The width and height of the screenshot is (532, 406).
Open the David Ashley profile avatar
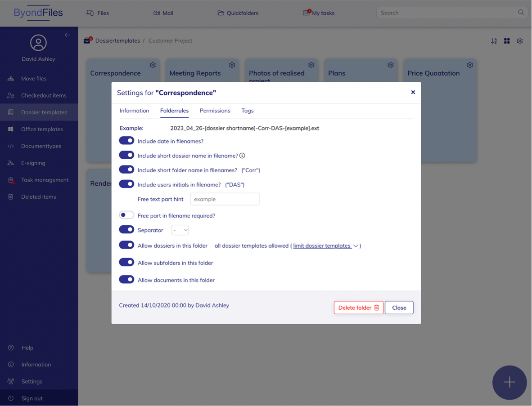click(x=38, y=43)
